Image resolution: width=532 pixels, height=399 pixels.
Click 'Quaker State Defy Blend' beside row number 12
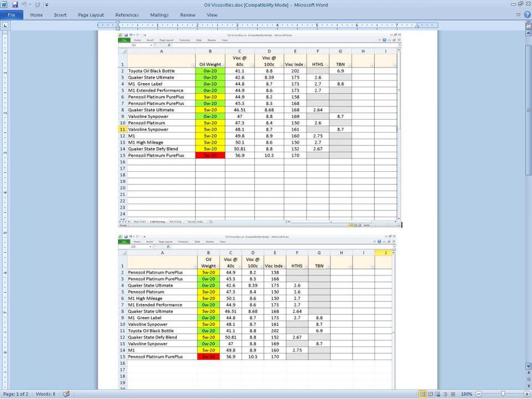(x=152, y=337)
